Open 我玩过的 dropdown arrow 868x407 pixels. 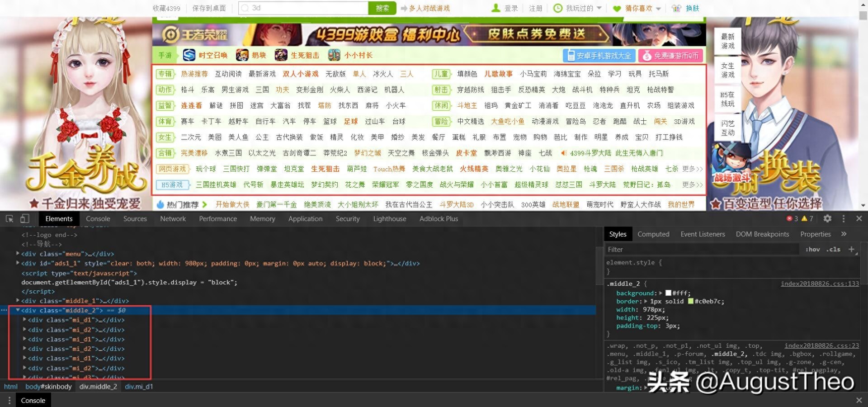point(599,8)
